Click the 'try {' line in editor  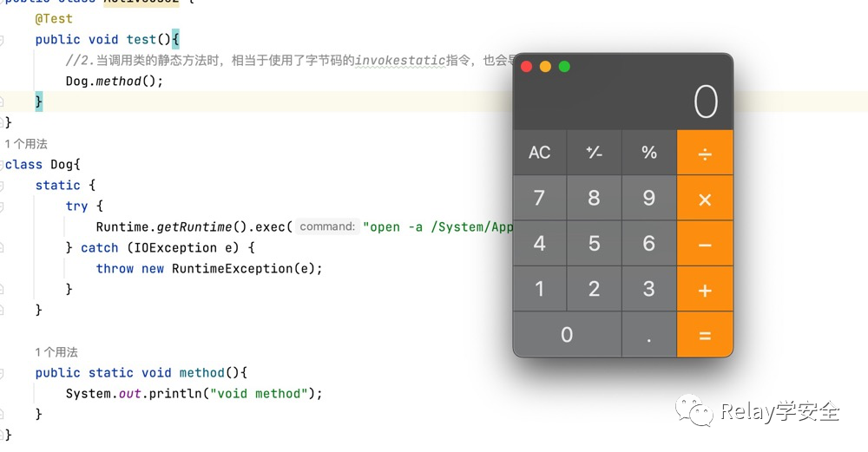[x=84, y=206]
